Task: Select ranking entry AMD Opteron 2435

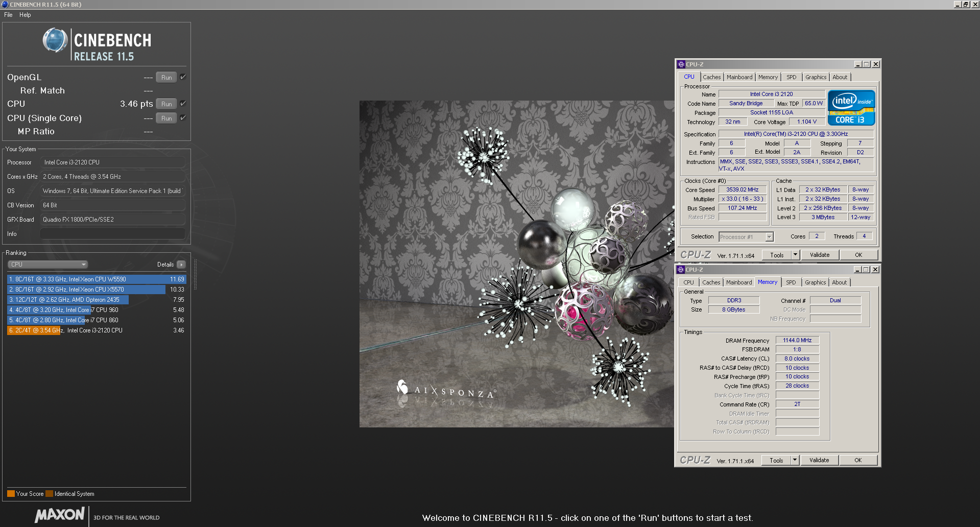Action: click(97, 300)
